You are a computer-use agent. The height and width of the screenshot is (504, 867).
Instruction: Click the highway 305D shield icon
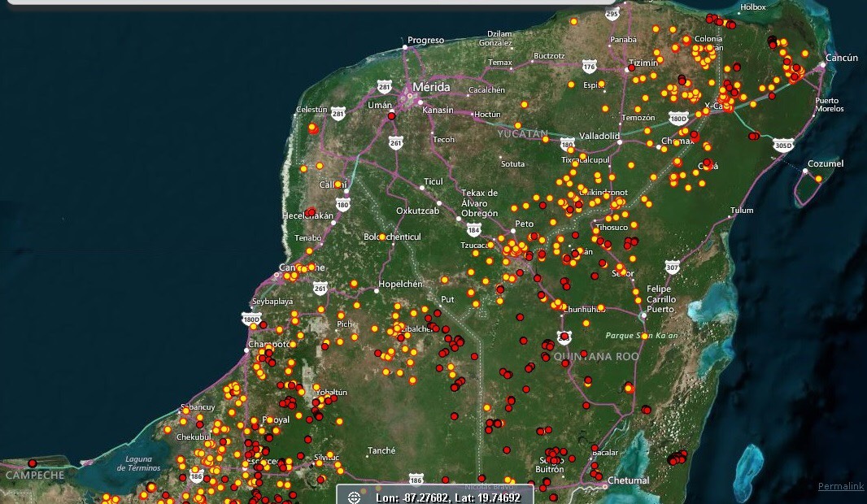(x=782, y=146)
